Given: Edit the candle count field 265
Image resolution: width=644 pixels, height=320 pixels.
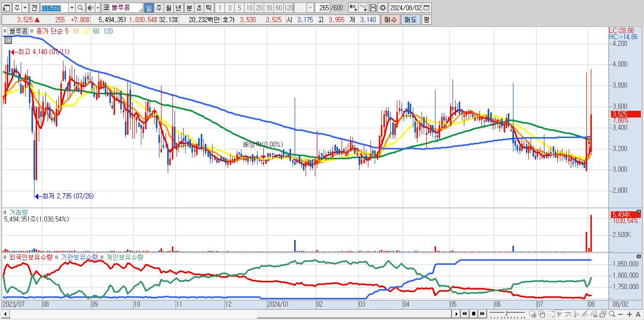Looking at the screenshot, I should click(323, 8).
